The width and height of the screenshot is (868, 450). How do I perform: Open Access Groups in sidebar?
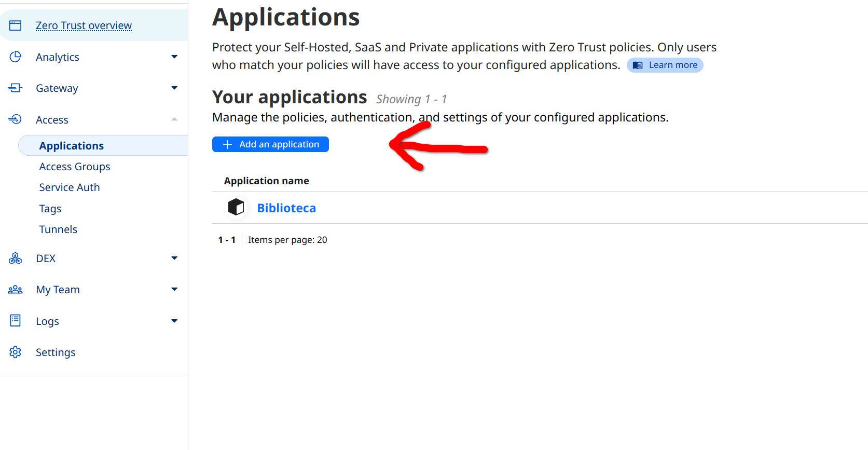(x=75, y=167)
